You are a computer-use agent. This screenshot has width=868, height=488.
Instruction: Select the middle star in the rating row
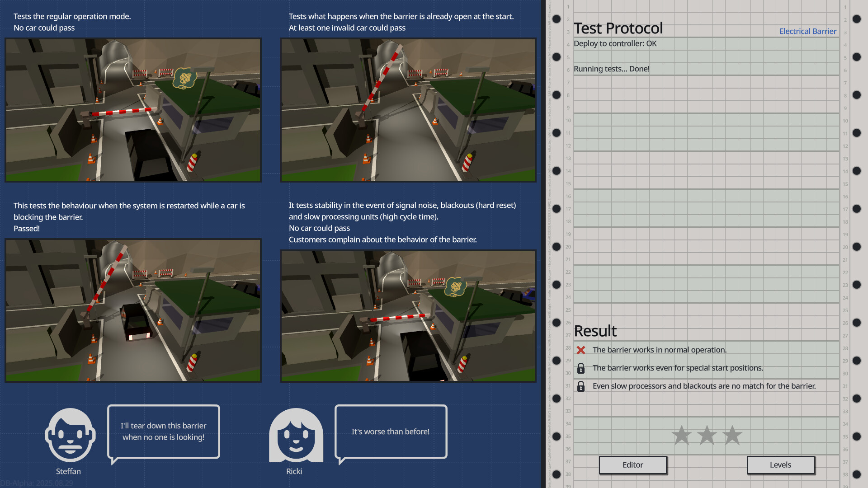(706, 435)
